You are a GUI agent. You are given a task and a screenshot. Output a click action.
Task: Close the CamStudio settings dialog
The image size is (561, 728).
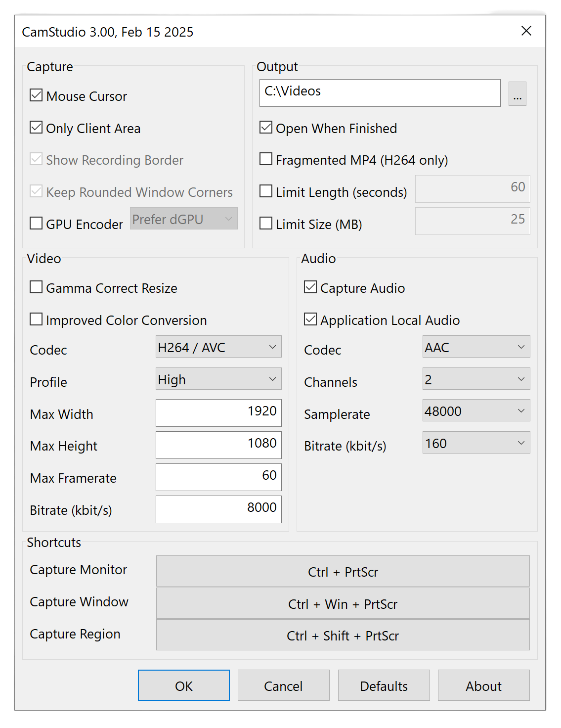(x=526, y=31)
